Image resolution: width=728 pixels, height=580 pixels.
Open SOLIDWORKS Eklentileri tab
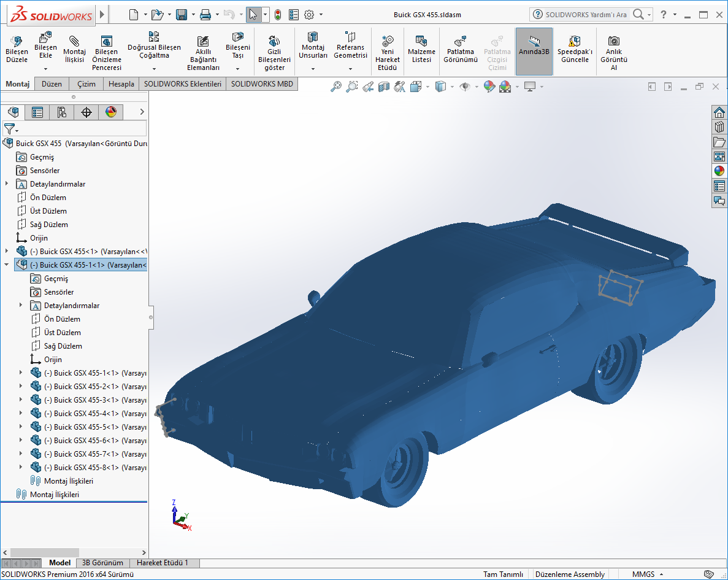pos(183,84)
